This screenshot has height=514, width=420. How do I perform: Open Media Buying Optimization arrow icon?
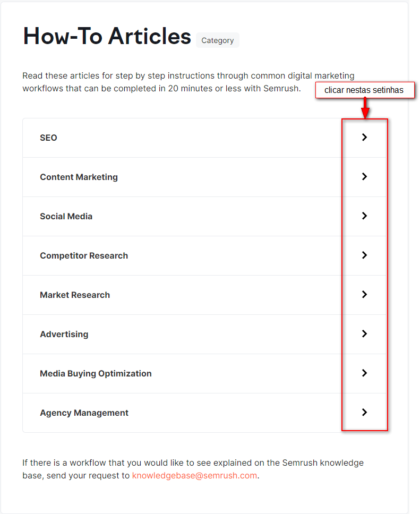click(364, 373)
